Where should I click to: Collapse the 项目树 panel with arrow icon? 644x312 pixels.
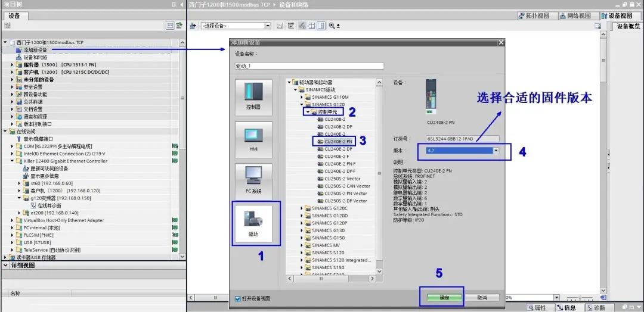click(x=182, y=5)
